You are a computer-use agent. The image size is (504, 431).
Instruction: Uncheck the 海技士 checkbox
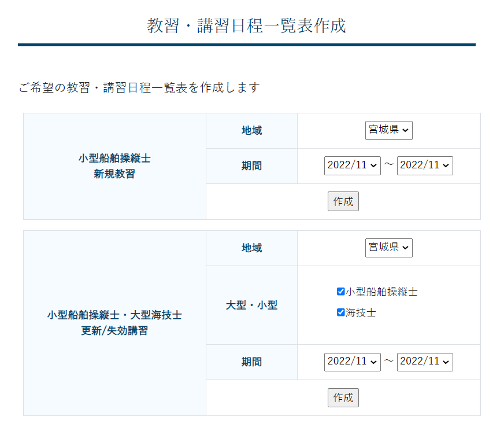340,312
